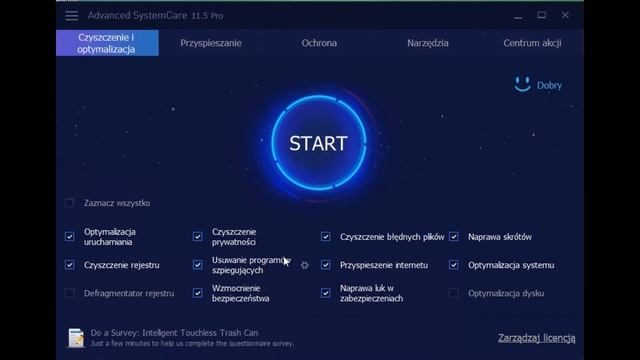
Task: Click the big START scan button
Action: tap(318, 143)
